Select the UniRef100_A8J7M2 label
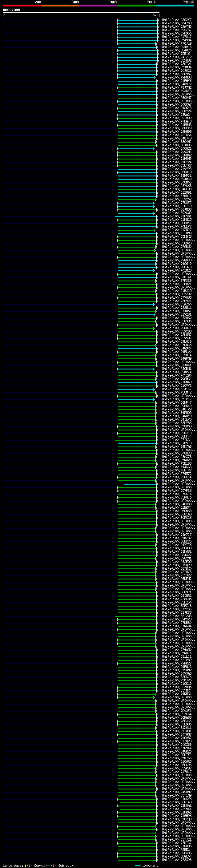This screenshot has height=868, width=197. [176, 88]
